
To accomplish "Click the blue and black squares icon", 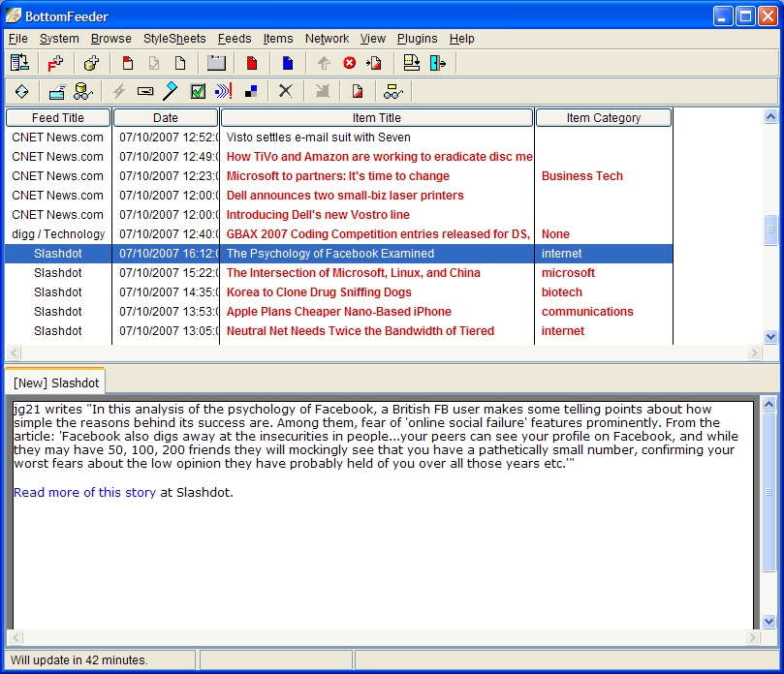I will coord(251,91).
